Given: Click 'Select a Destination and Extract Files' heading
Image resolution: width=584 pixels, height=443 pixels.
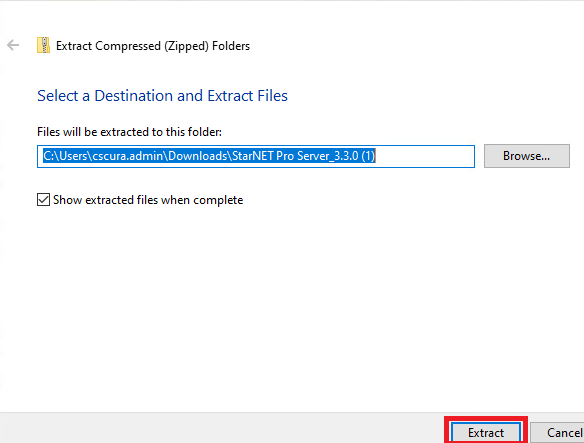Looking at the screenshot, I should [x=162, y=96].
